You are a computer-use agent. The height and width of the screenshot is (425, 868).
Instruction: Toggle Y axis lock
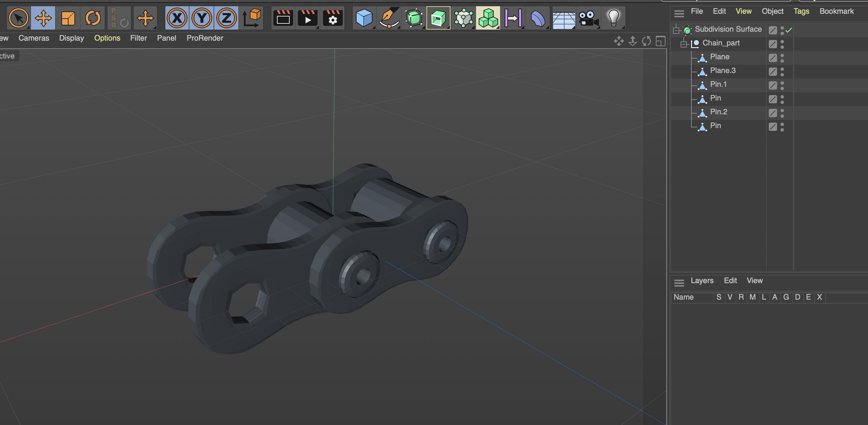(x=202, y=18)
